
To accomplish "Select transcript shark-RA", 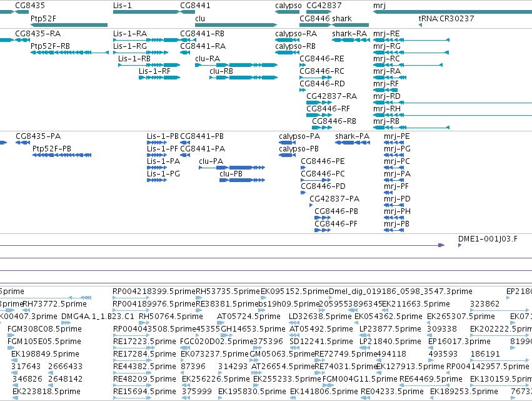I will coord(351,40).
